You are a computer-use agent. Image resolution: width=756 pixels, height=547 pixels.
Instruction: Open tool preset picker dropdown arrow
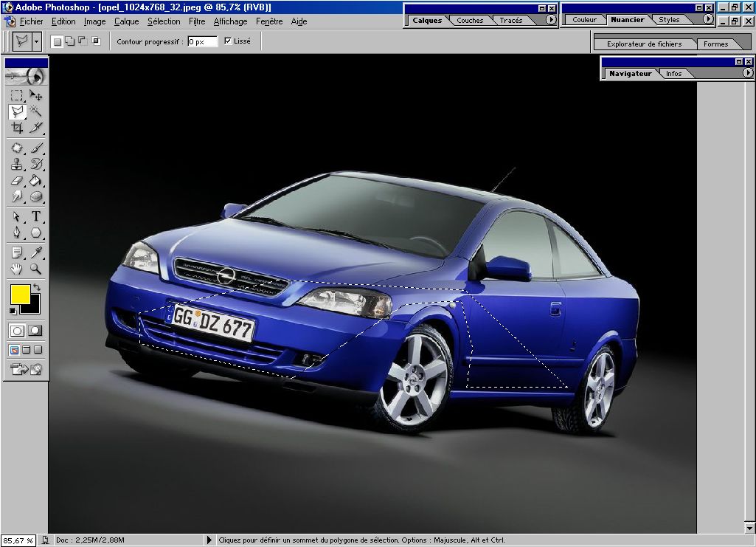pos(37,41)
